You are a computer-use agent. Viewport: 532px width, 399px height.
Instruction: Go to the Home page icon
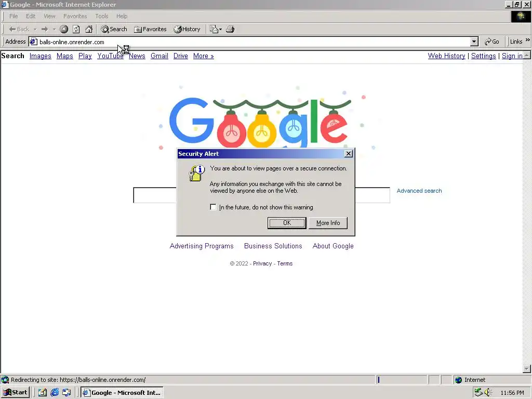89,29
